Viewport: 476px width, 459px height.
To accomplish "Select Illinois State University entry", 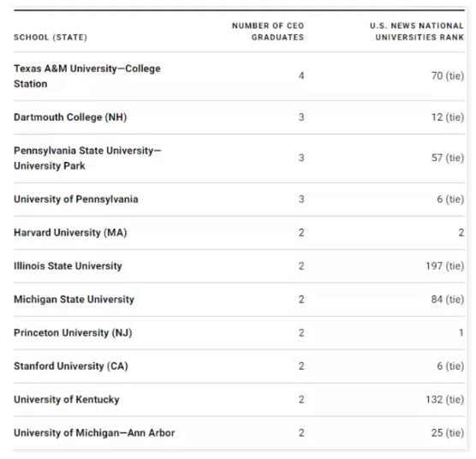I will point(68,266).
